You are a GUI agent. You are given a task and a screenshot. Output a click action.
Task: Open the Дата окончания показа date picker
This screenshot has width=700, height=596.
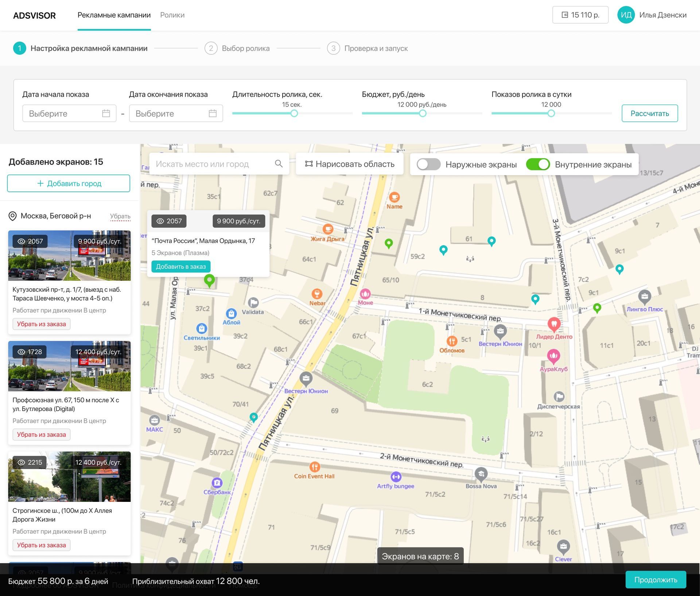(x=176, y=113)
